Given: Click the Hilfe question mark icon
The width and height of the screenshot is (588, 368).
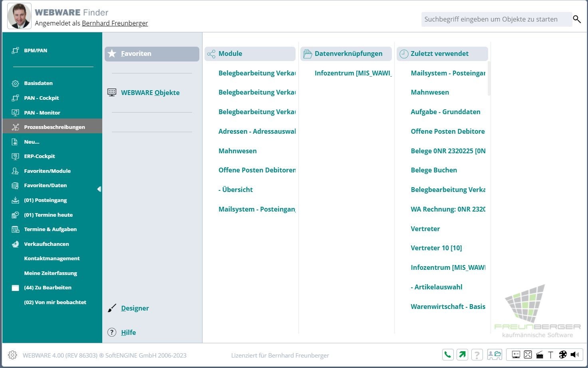Looking at the screenshot, I should click(x=112, y=332).
